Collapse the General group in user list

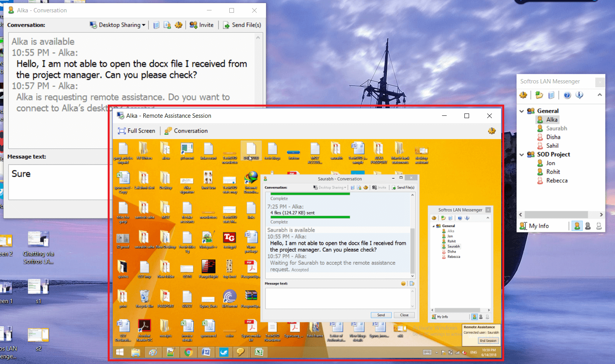[x=522, y=111]
